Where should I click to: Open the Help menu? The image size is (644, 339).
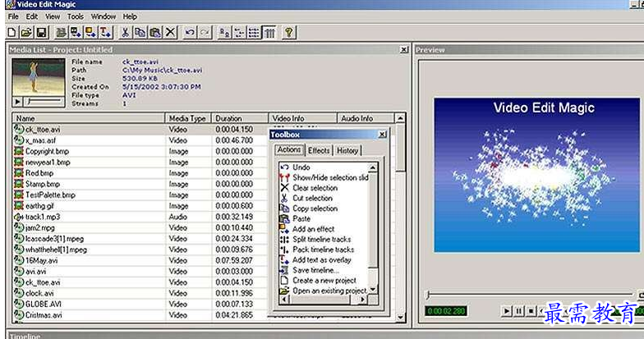[x=130, y=16]
